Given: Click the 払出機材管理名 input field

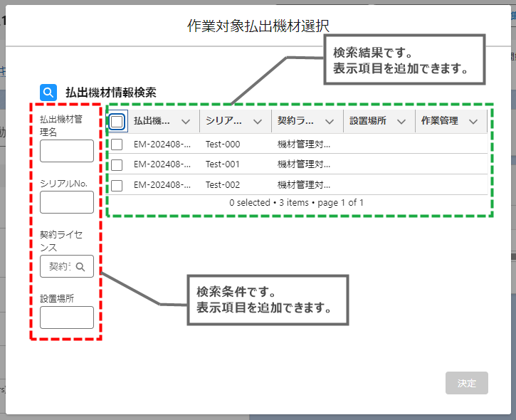Looking at the screenshot, I should pos(67,151).
